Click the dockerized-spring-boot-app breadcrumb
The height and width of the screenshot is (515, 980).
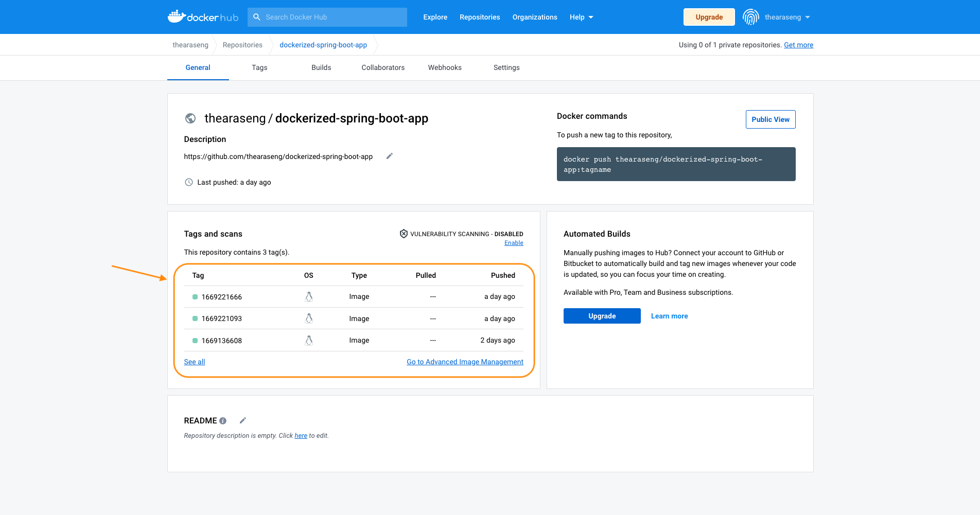[323, 45]
